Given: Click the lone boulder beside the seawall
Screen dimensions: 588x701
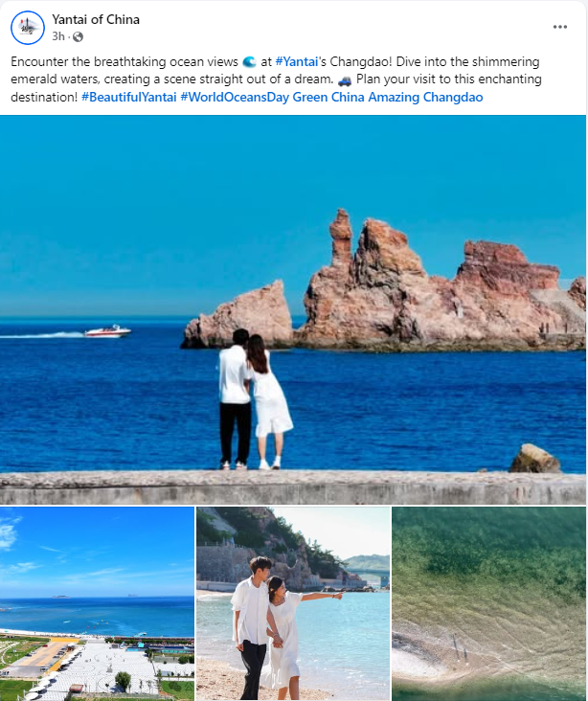Looking at the screenshot, I should (534, 459).
